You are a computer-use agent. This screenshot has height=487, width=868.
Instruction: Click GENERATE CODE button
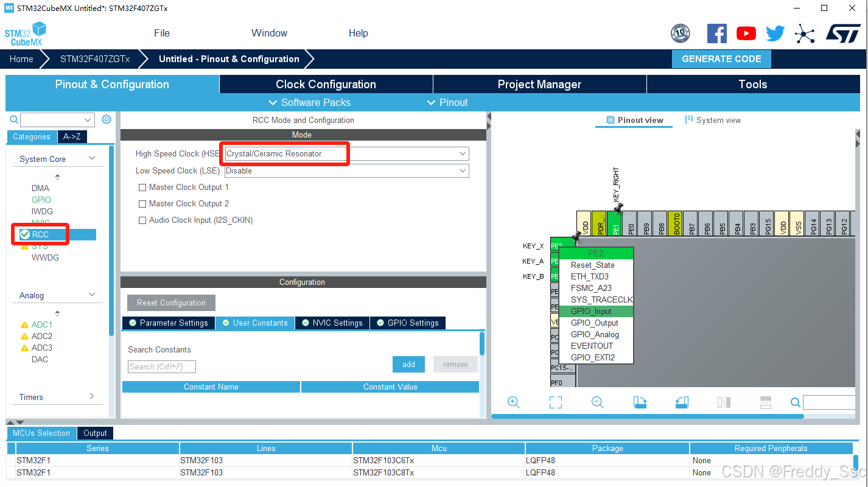point(721,59)
